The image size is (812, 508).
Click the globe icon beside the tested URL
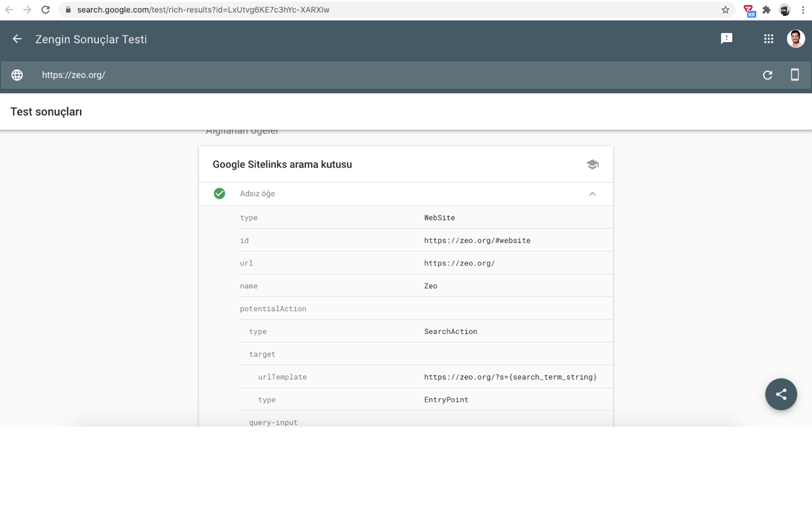point(16,75)
